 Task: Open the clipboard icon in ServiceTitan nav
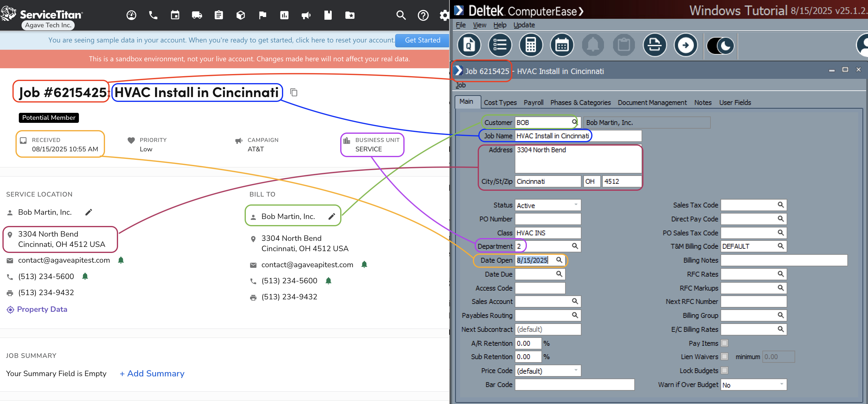tap(219, 15)
